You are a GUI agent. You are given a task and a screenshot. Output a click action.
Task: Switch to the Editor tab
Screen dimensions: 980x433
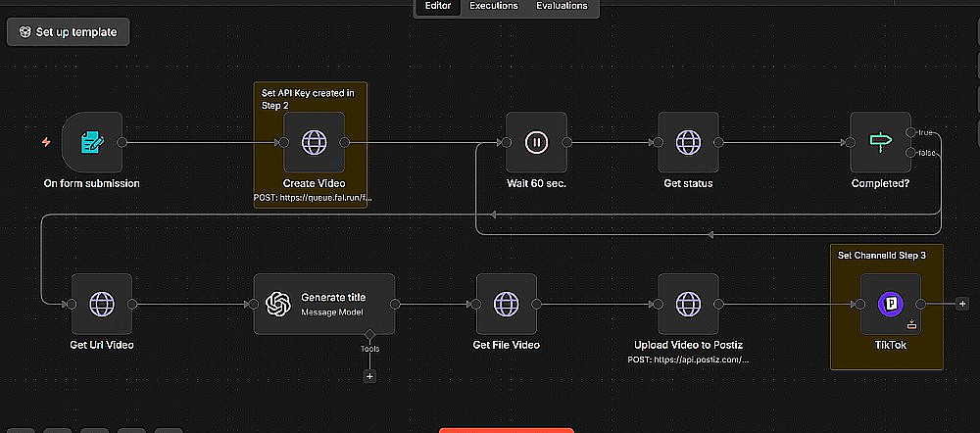click(x=438, y=6)
